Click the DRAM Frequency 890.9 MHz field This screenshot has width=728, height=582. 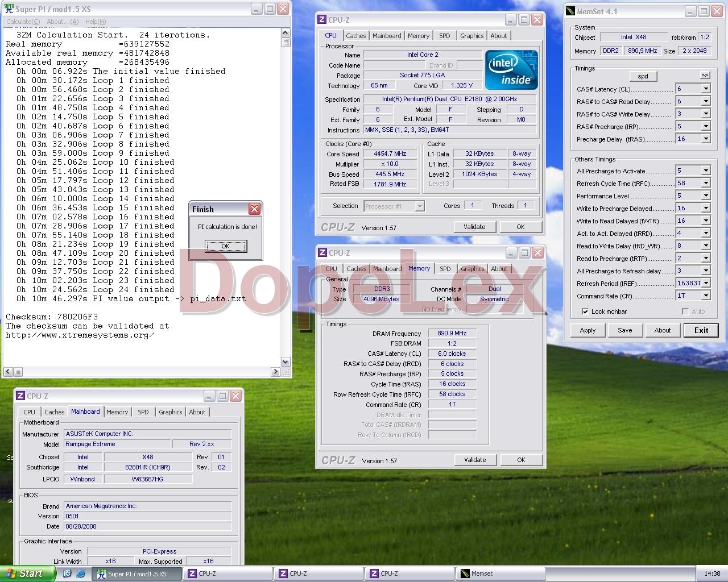(x=452, y=333)
